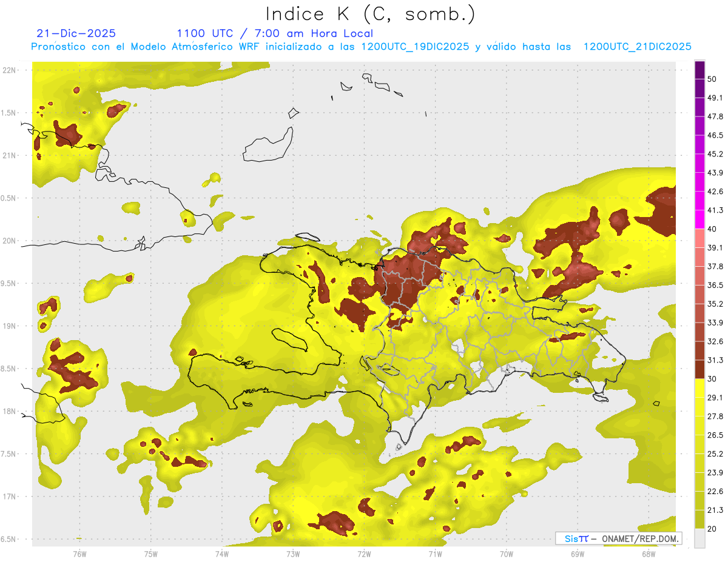The height and width of the screenshot is (562, 728).
Task: Click the "26.5" value on the color scale
Action: 715,435
